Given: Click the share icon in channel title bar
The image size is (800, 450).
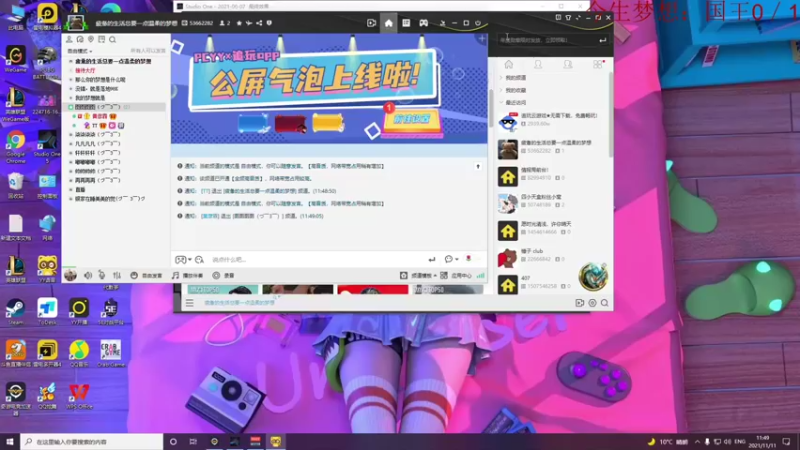Looking at the screenshot, I should [x=259, y=23].
